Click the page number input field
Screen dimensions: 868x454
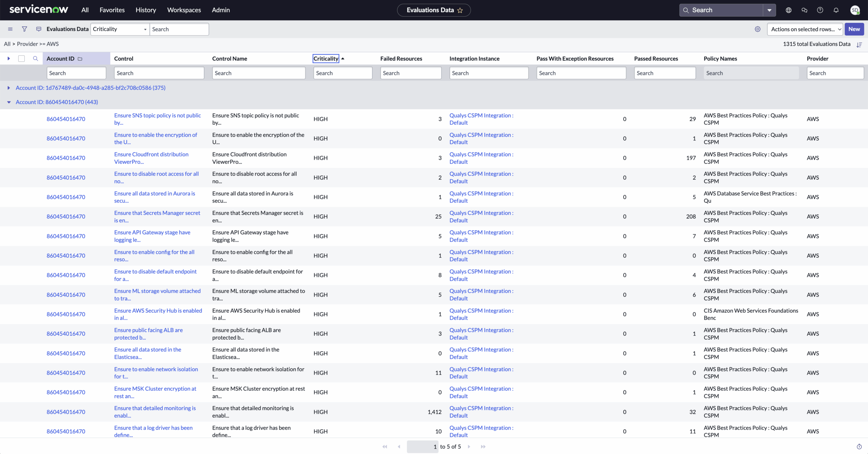pyautogui.click(x=422, y=447)
